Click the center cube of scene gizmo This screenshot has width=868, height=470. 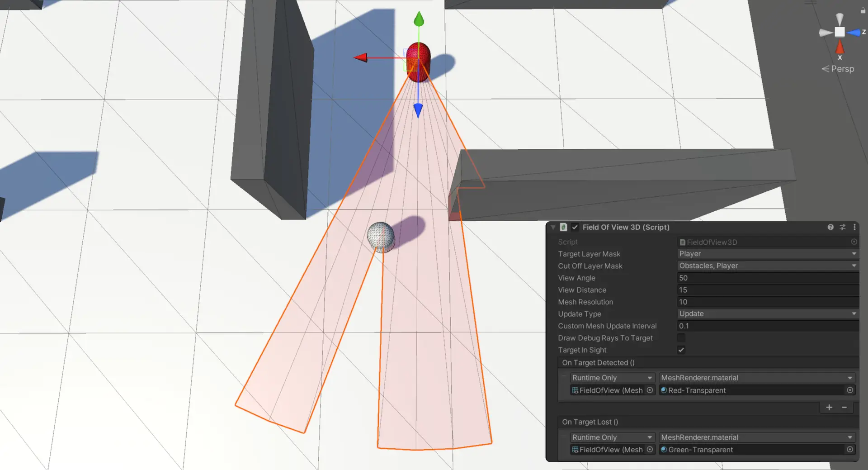click(x=840, y=32)
